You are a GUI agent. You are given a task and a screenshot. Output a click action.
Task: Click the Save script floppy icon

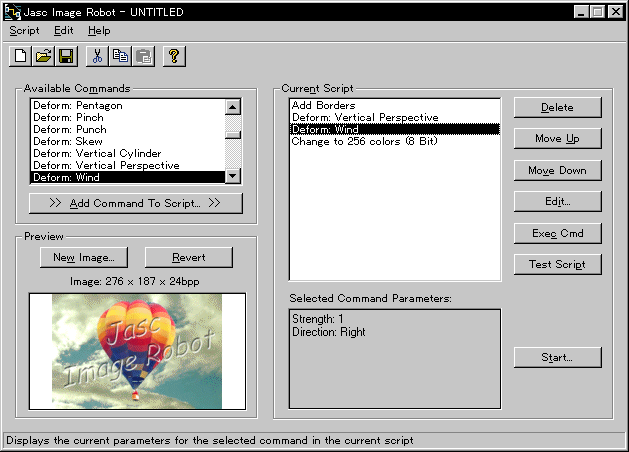[66, 56]
